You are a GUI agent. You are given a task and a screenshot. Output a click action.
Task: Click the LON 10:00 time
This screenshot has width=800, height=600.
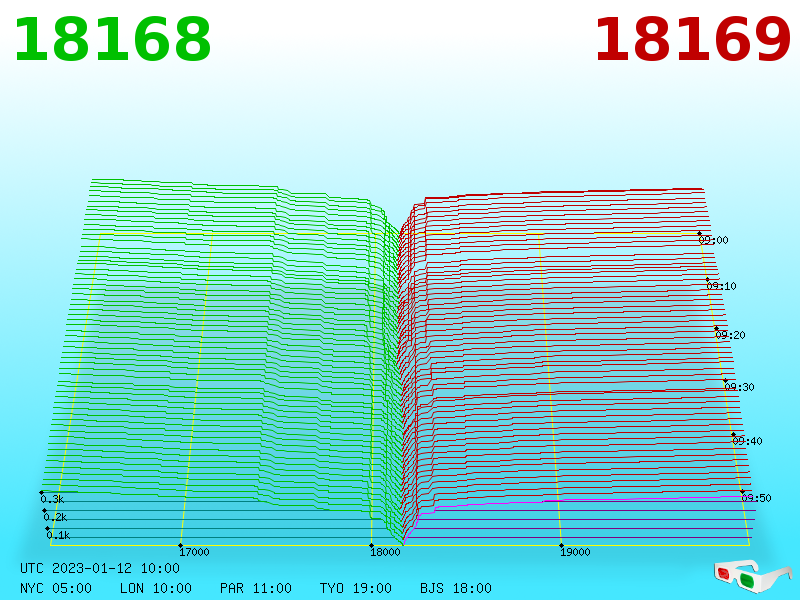[x=156, y=588]
